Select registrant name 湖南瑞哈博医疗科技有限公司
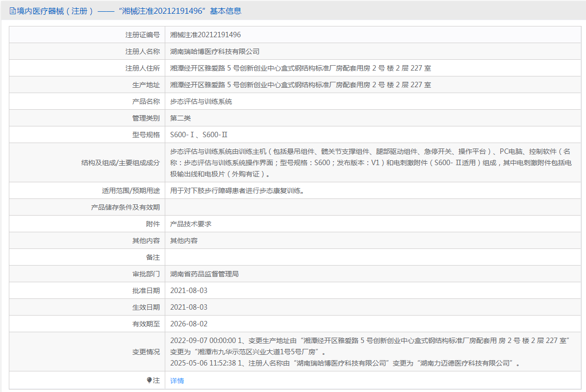 215,51
